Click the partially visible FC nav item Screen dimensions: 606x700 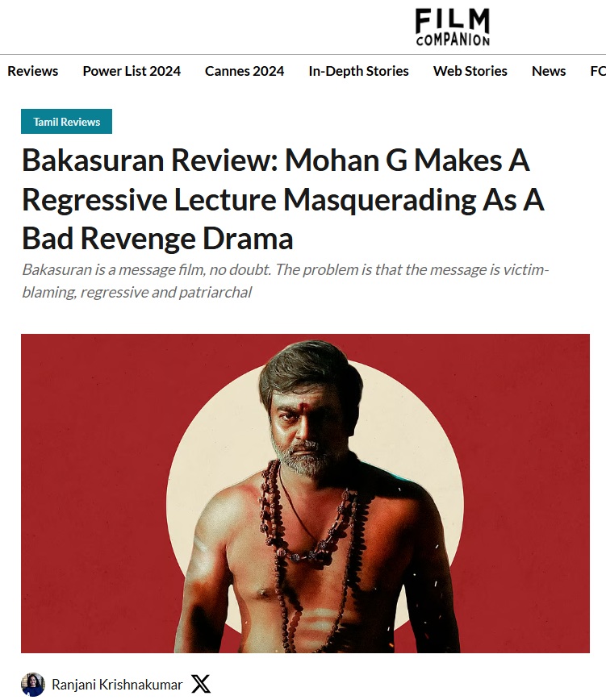tap(598, 71)
